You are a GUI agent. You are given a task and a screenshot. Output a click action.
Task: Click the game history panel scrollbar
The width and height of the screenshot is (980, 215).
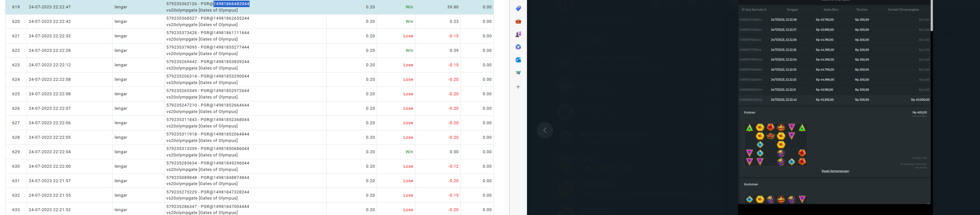931,15
